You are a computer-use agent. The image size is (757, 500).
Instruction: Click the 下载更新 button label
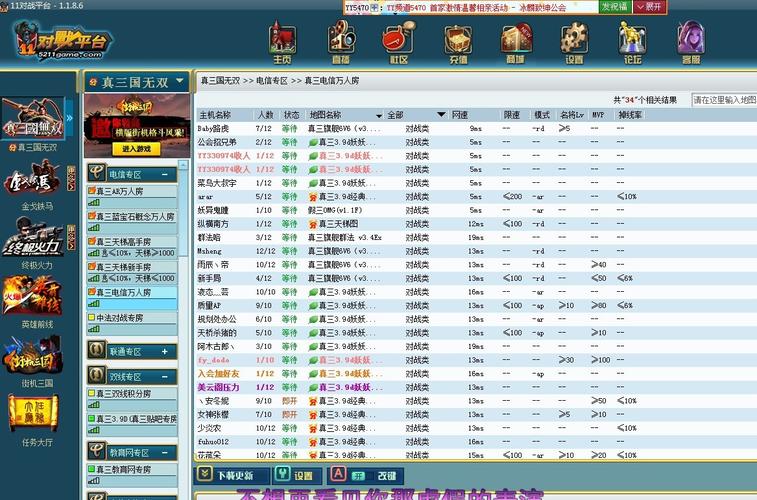pyautogui.click(x=235, y=476)
